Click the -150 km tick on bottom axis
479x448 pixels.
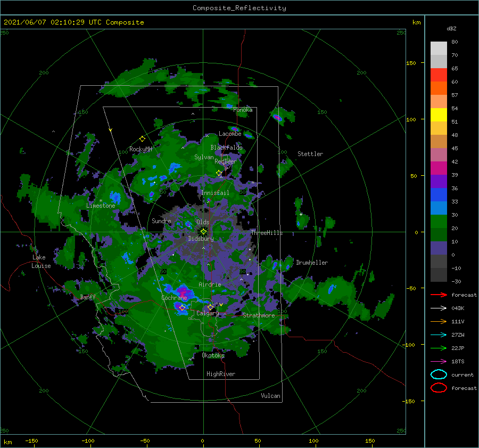[31, 441]
